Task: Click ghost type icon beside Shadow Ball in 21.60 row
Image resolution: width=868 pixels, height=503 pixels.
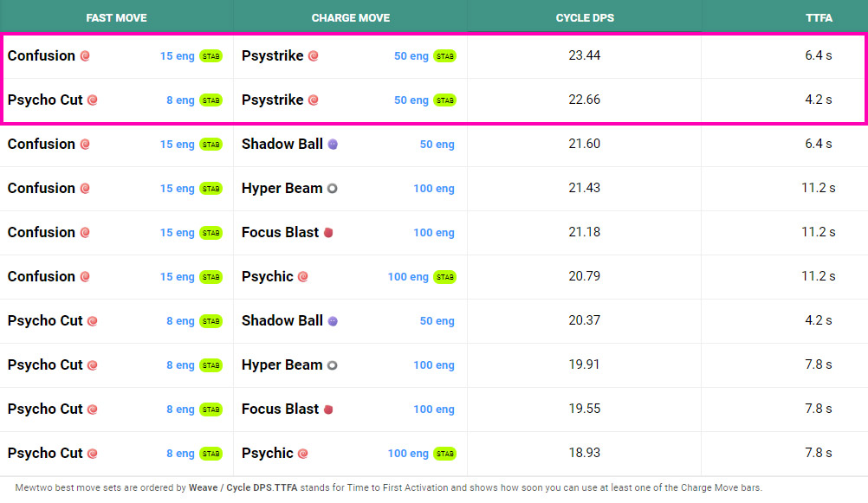Action: pyautogui.click(x=333, y=145)
